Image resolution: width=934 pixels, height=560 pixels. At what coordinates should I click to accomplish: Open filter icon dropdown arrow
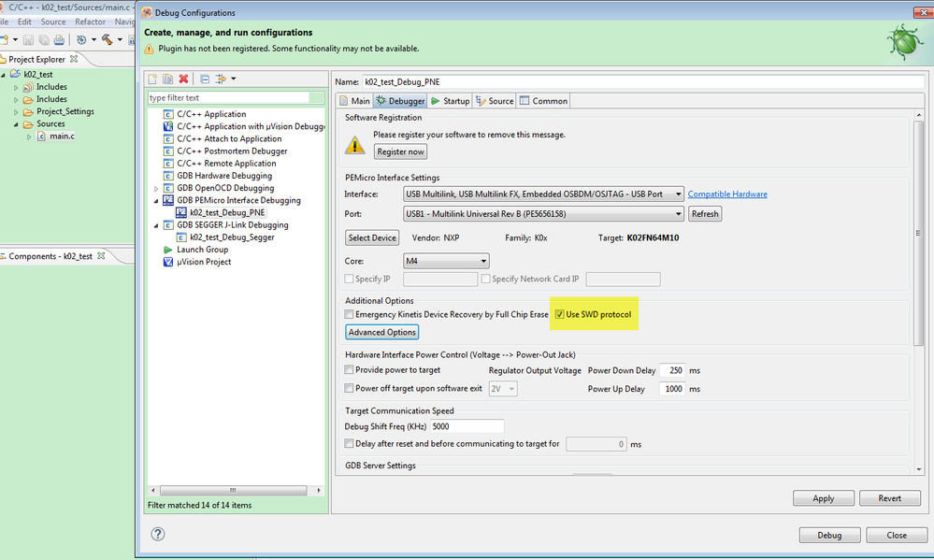coord(234,79)
